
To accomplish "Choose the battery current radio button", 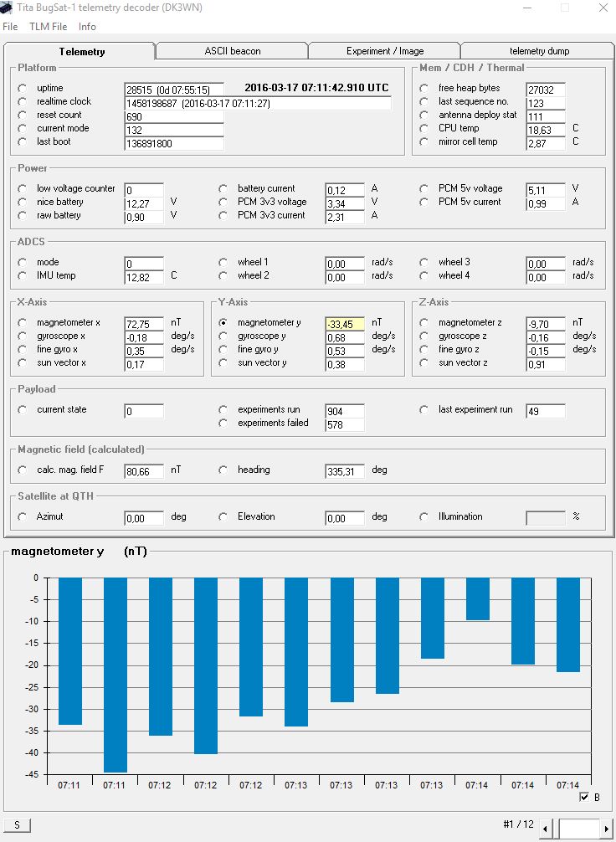I will pyautogui.click(x=223, y=188).
